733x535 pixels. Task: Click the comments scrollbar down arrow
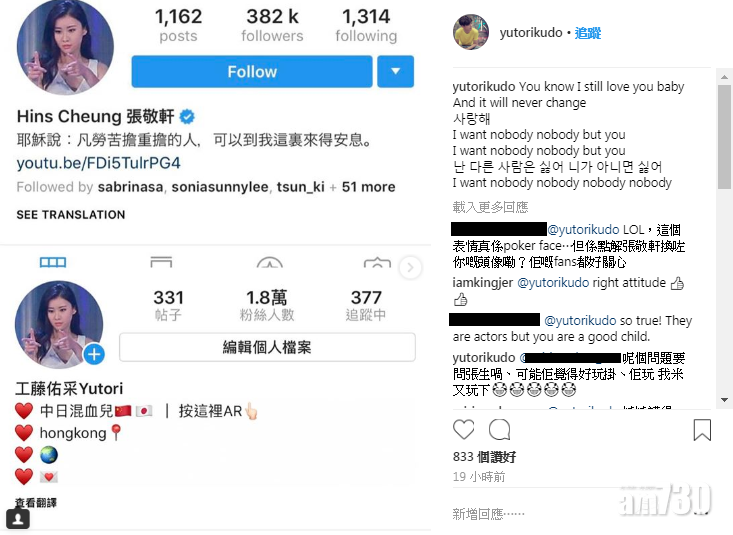[x=724, y=400]
